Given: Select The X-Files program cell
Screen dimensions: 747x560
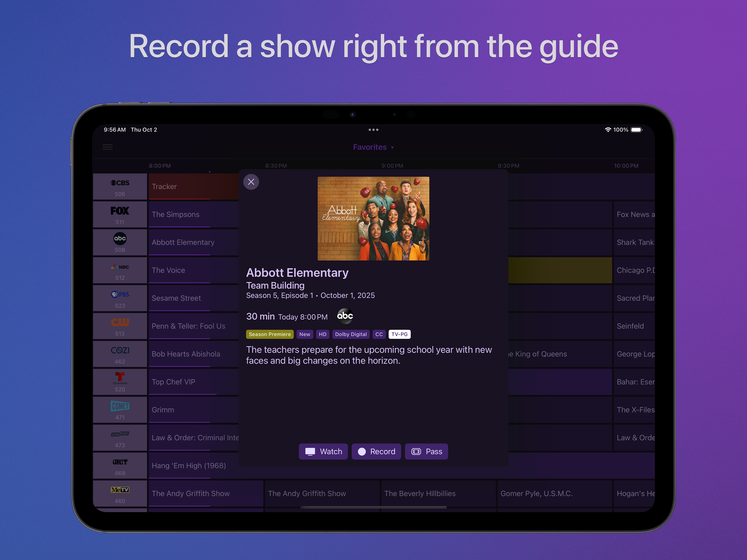Looking at the screenshot, I should (634, 410).
